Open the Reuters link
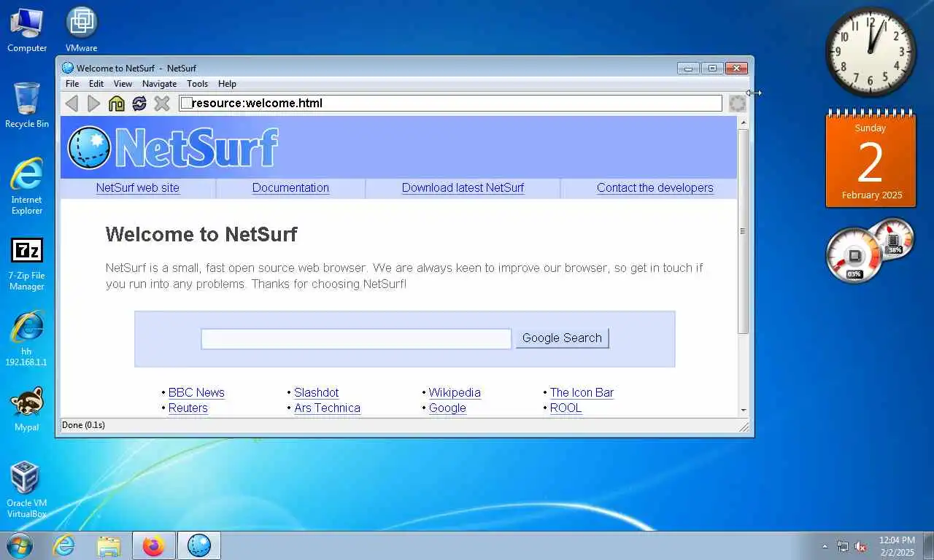The height and width of the screenshot is (560, 934). pyautogui.click(x=188, y=408)
